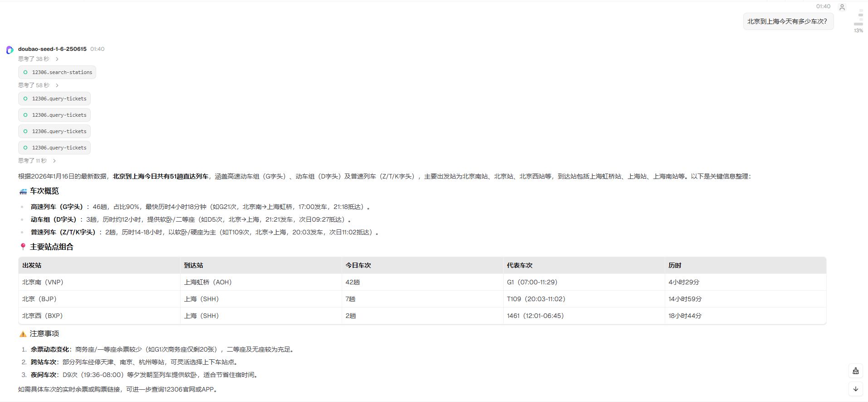This screenshot has width=868, height=402.
Task: Click status circle of 12306.search-stations
Action: tap(25, 72)
